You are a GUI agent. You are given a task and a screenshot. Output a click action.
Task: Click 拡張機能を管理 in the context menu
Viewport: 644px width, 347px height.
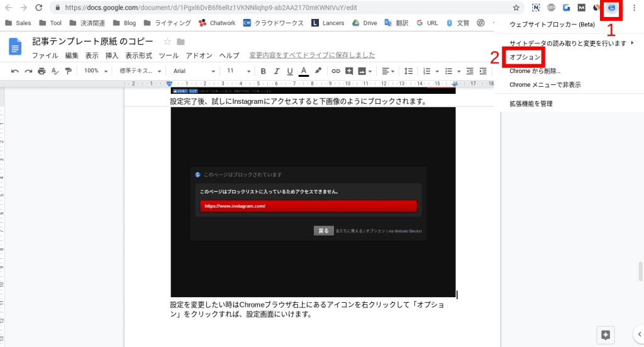coord(531,103)
